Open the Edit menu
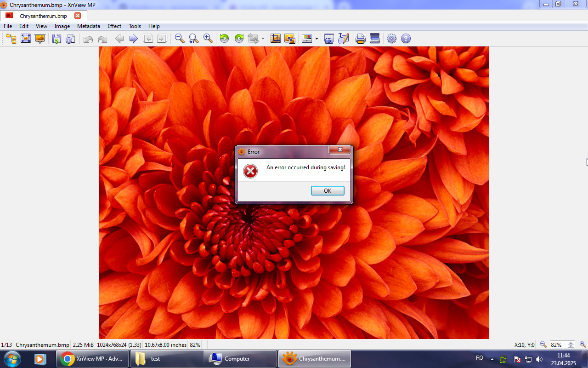Image resolution: width=588 pixels, height=368 pixels. coord(24,26)
